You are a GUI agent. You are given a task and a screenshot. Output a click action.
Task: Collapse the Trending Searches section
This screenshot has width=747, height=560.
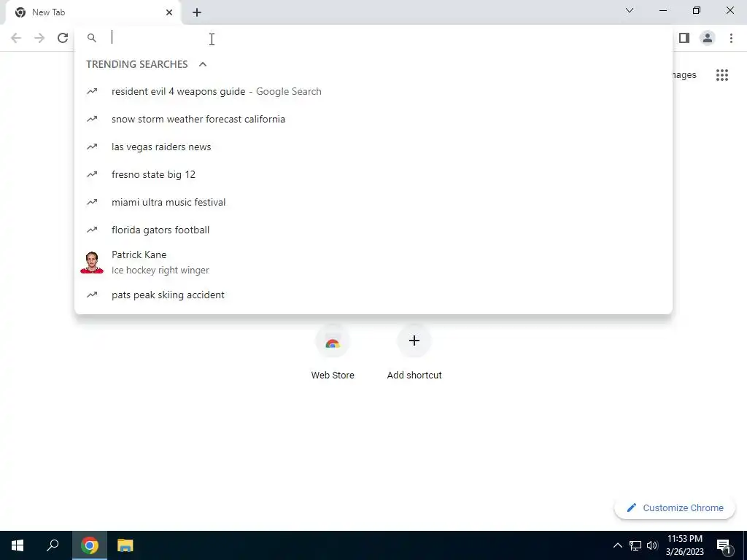pyautogui.click(x=203, y=64)
